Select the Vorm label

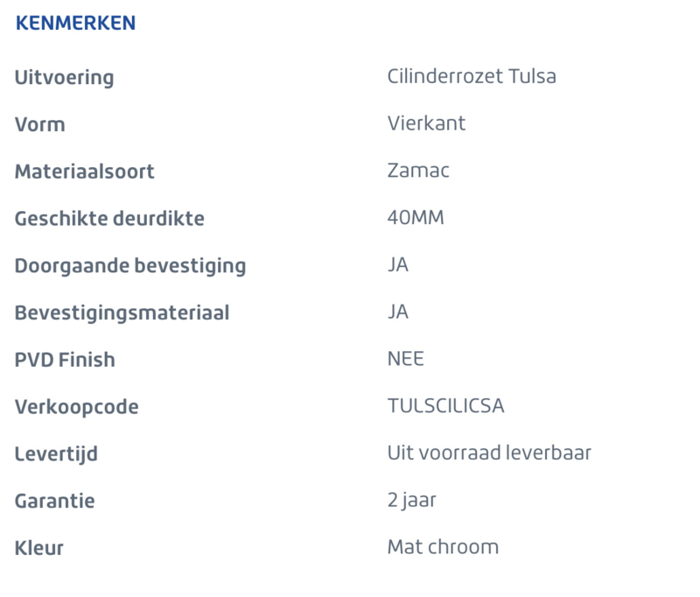[x=39, y=124]
